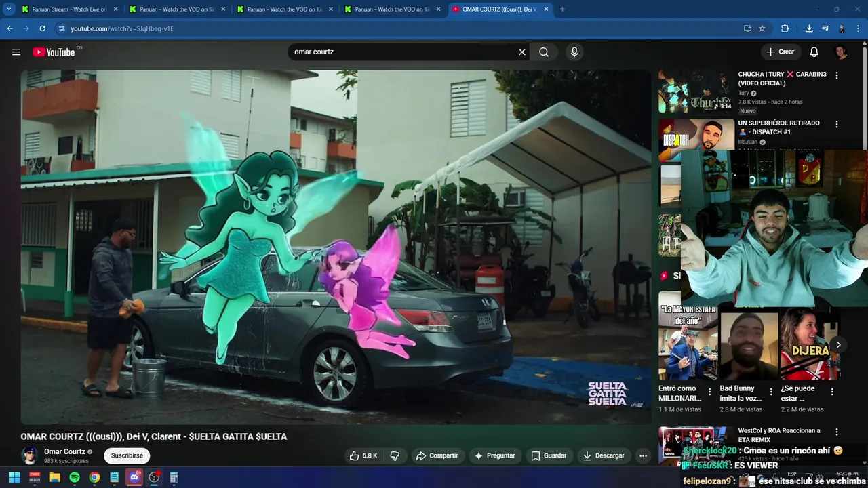The image size is (868, 488).
Task: Open the YouTube account avatar menu
Action: pyautogui.click(x=841, y=52)
